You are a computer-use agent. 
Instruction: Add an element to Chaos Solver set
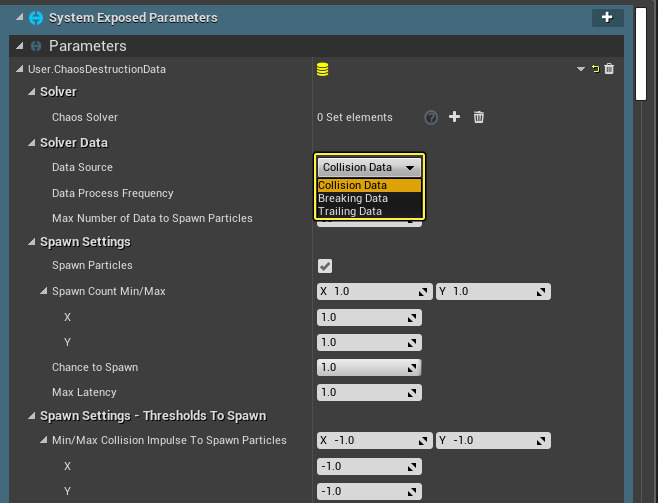tap(455, 117)
